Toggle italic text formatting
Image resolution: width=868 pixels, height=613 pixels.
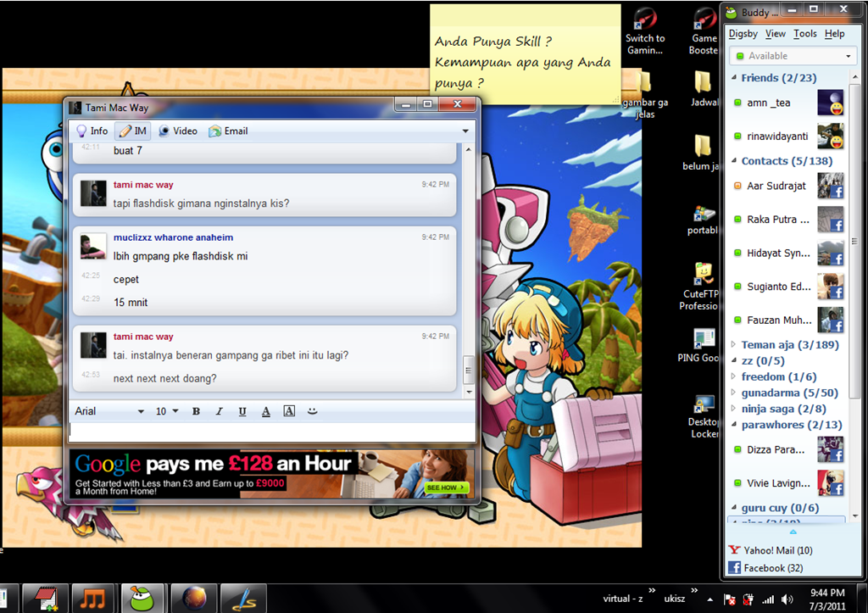tap(220, 411)
